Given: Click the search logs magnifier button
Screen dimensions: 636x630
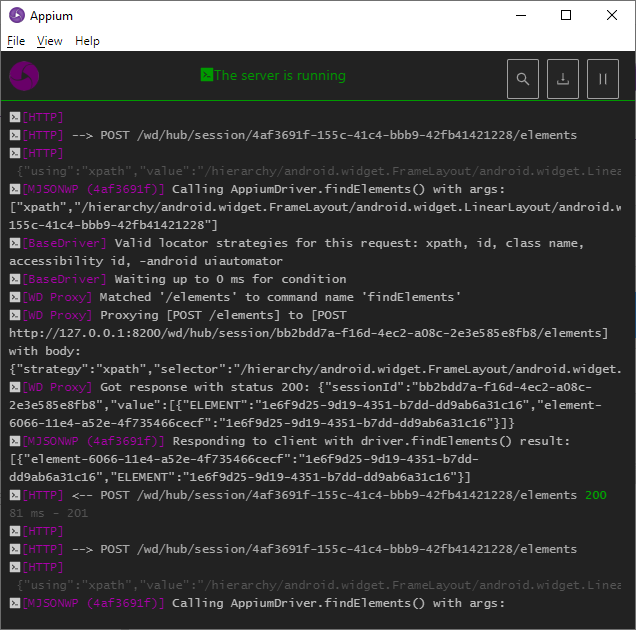Looking at the screenshot, I should tap(523, 79).
